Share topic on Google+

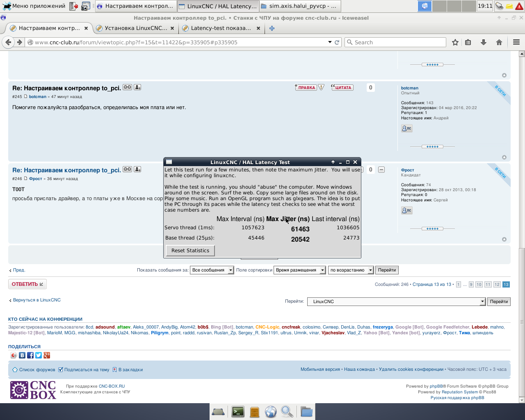coord(47,355)
